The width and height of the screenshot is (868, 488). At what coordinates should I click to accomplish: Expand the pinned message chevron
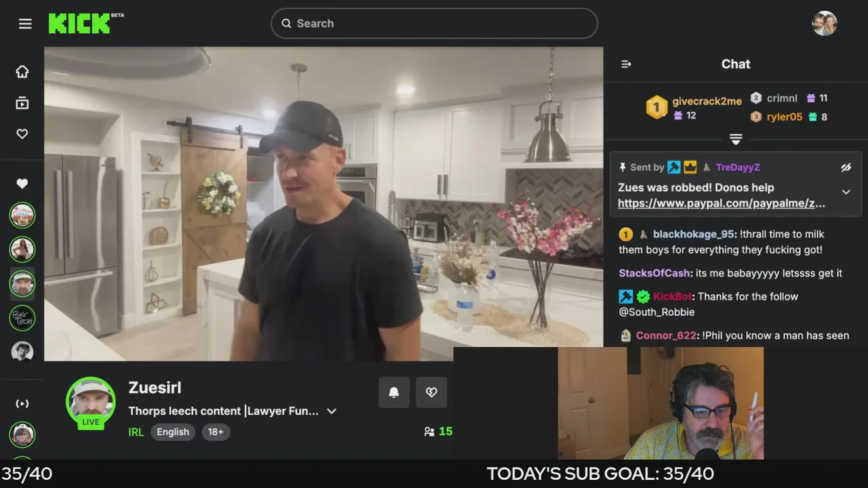point(846,192)
